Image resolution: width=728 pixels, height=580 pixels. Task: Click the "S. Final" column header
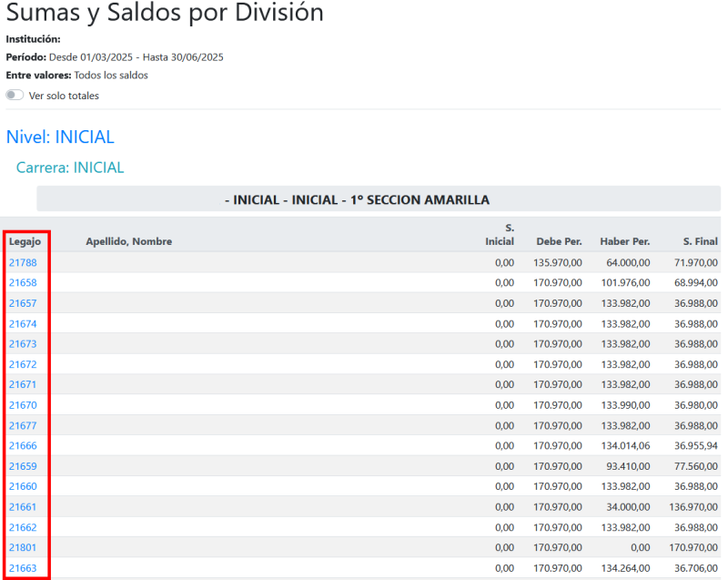700,241
